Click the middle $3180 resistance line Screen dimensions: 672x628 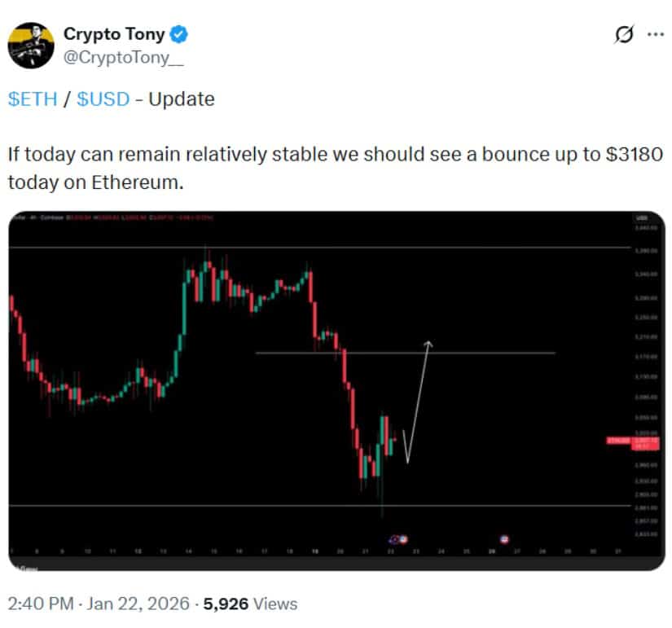point(489,353)
